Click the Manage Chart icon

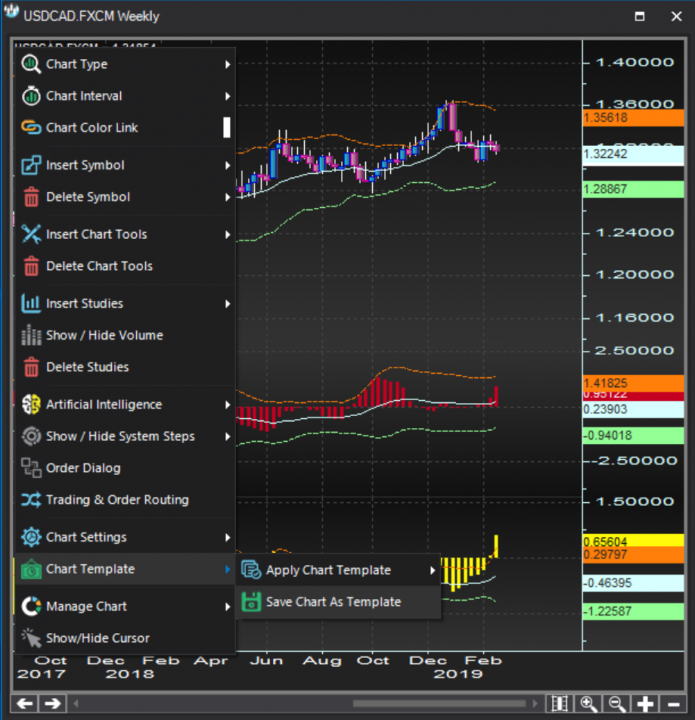(31, 606)
